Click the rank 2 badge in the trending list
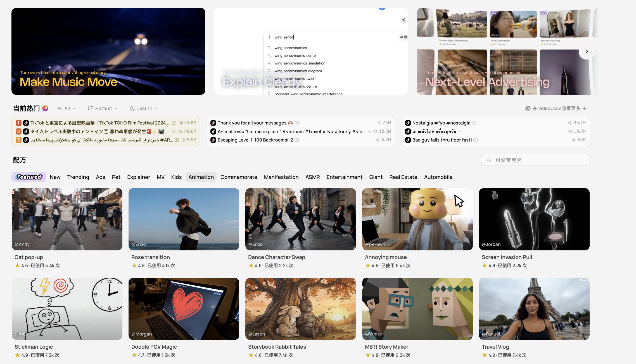This screenshot has width=636, height=364. coord(18,131)
